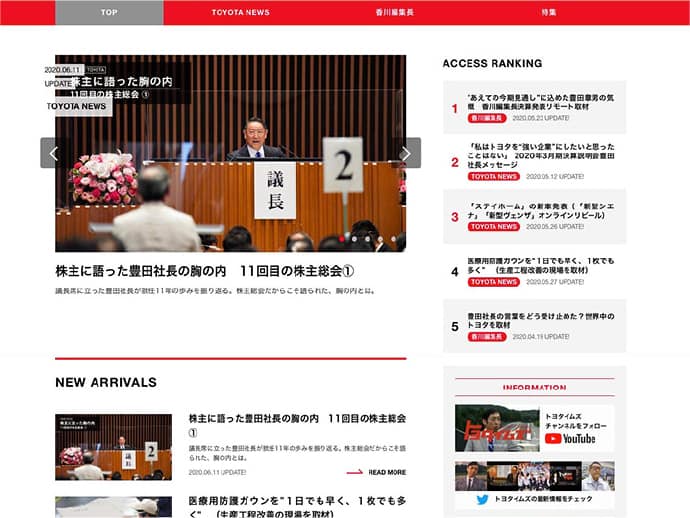This screenshot has height=518, width=690.
Task: Open New Arrivals article 医療用防護ガウンを1日でも早く
Action: coord(297,507)
